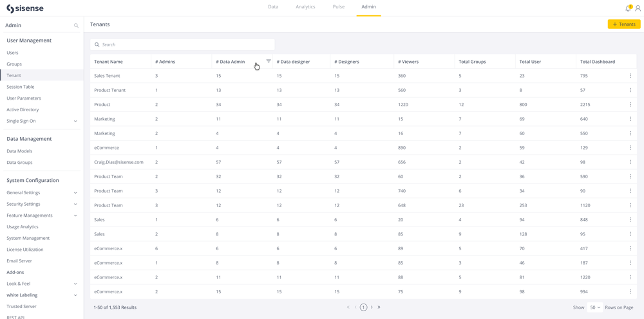Open row menu for Product Team with 1120 dashboards
The image size is (644, 319).
(630, 205)
